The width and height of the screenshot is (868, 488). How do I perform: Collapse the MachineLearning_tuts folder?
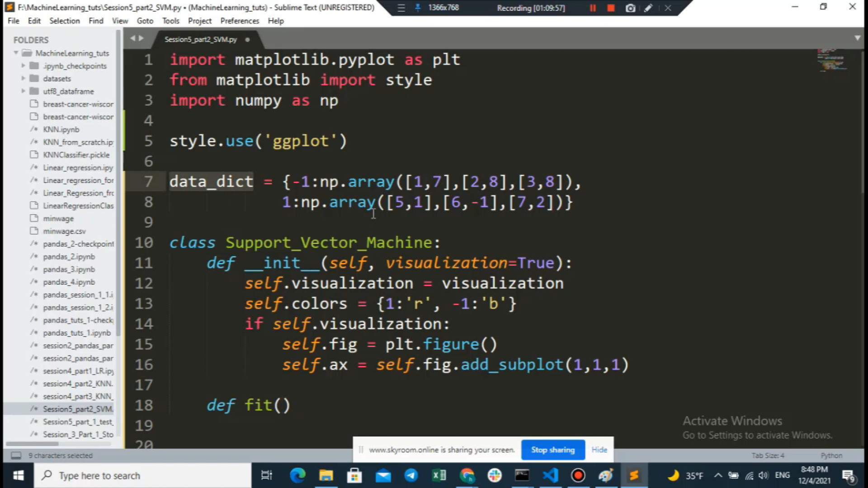pyautogui.click(x=15, y=53)
